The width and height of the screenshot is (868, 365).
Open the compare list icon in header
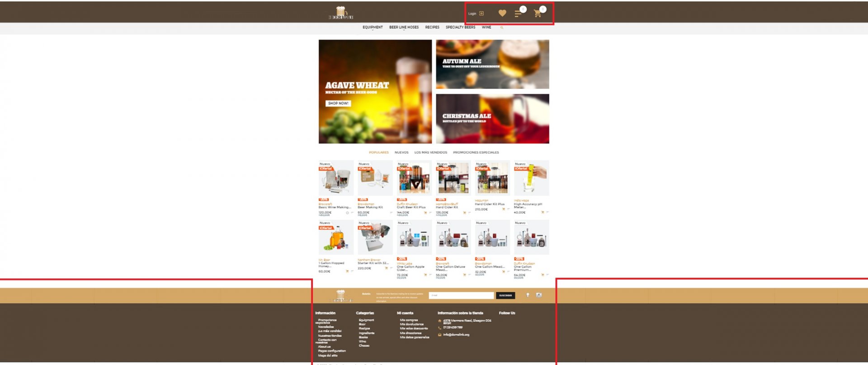pyautogui.click(x=518, y=14)
